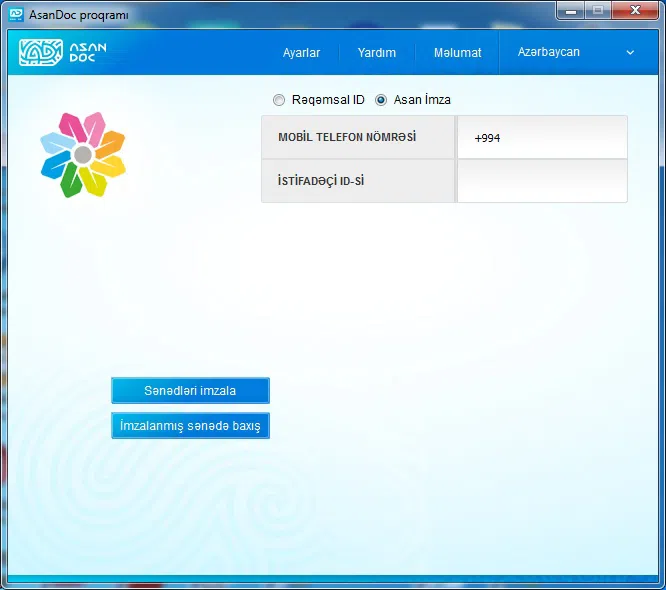Screen dimensions: 666x590
Task: Click the language dropdown chevron arrow
Action: pos(630,53)
